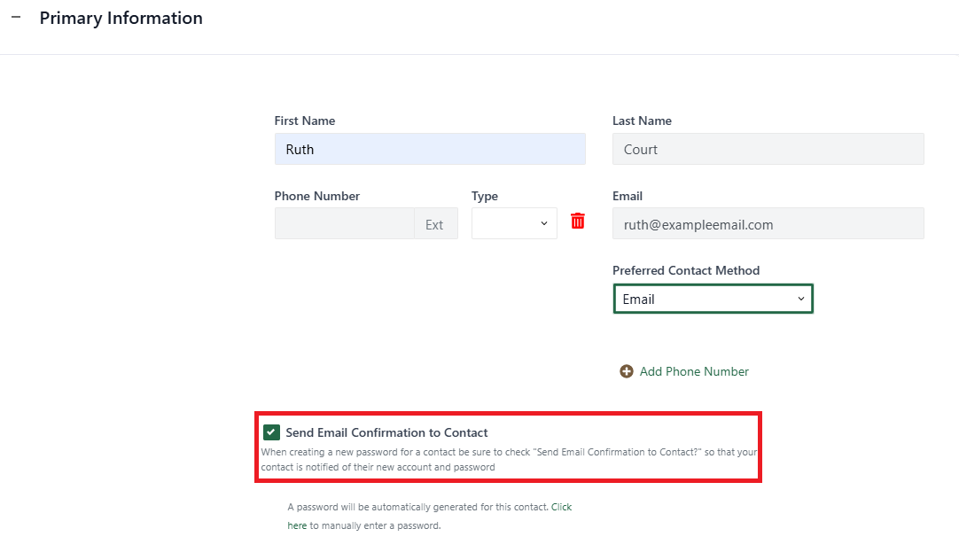Open the phone Type dropdown

click(514, 223)
